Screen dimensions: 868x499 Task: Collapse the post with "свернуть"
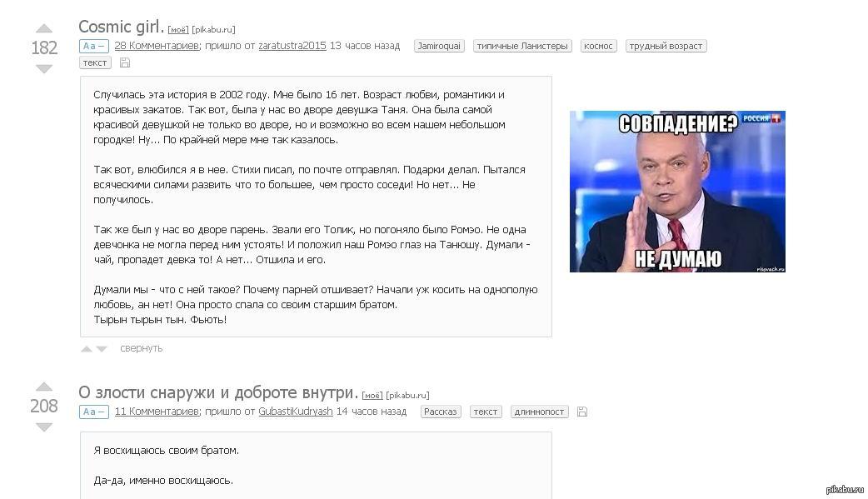(x=141, y=348)
